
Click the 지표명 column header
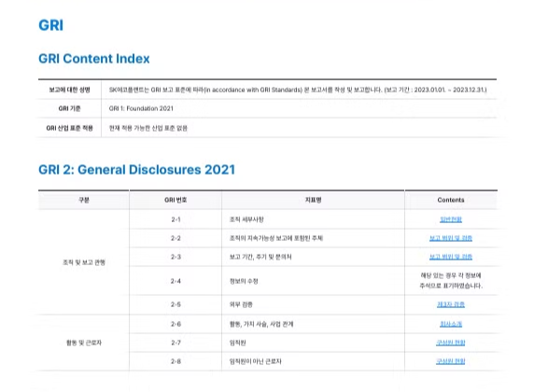313,200
